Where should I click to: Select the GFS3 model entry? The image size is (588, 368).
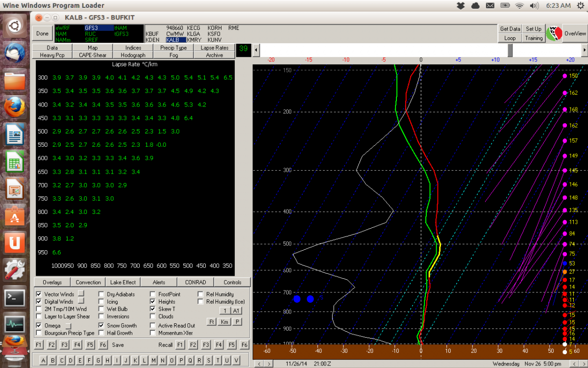[x=98, y=28]
